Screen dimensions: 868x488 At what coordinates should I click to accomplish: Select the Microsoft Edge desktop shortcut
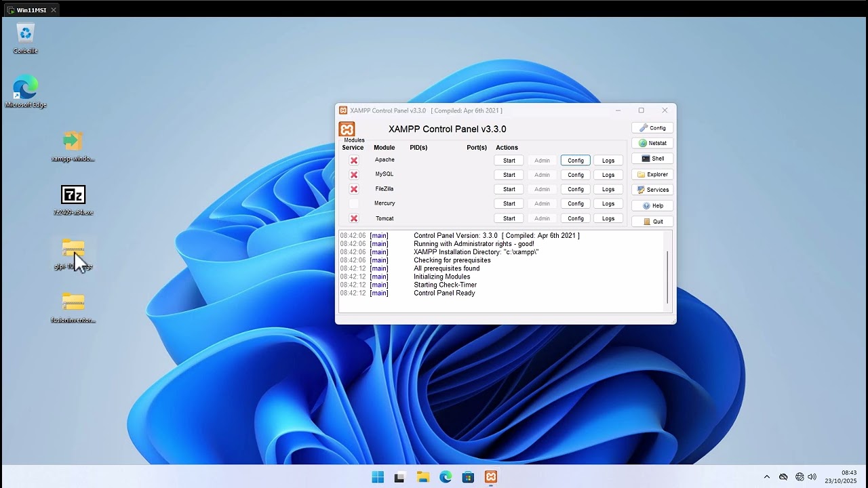coord(26,92)
